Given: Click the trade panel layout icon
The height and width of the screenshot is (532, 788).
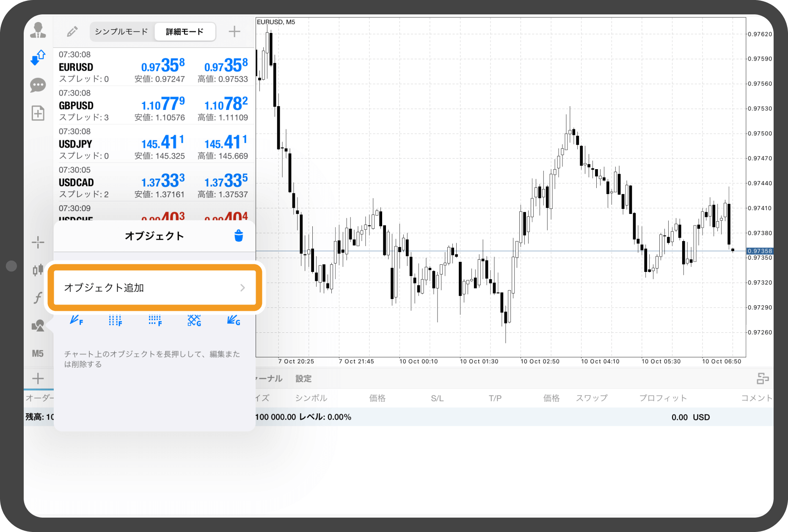Looking at the screenshot, I should click(x=762, y=378).
